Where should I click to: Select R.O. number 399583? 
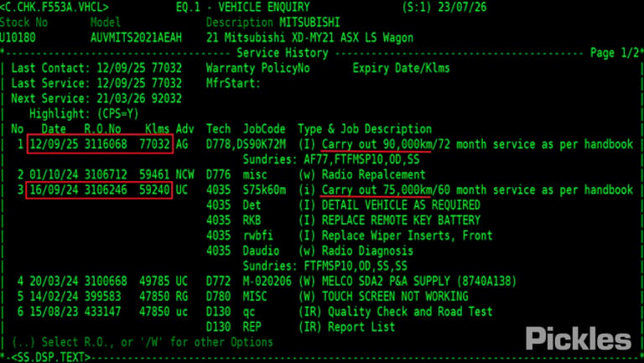(102, 296)
